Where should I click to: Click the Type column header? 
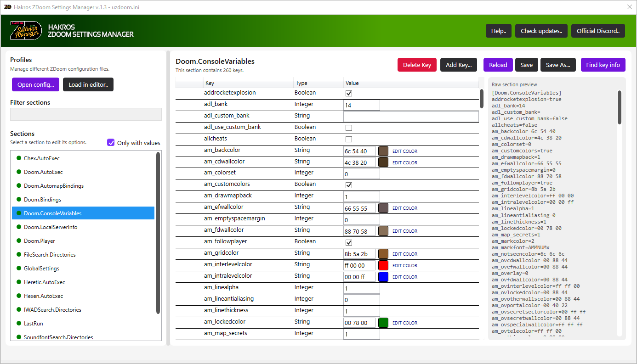click(x=318, y=83)
